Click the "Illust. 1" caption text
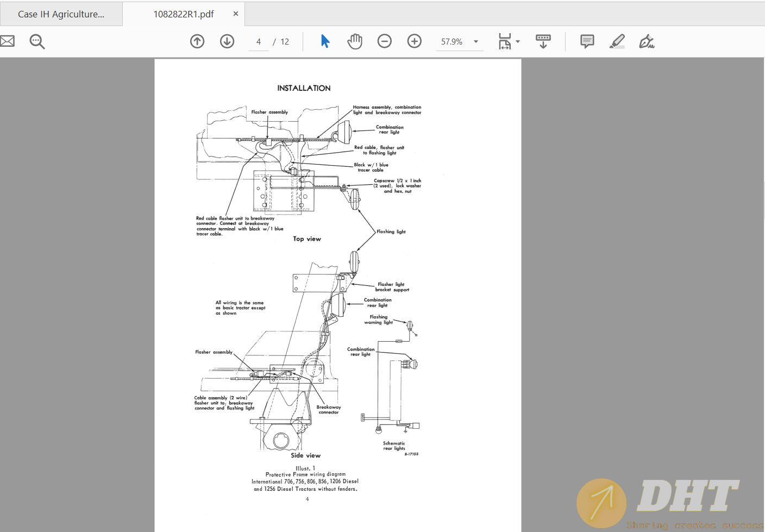Screen dimensions: 765x532 click(x=305, y=468)
